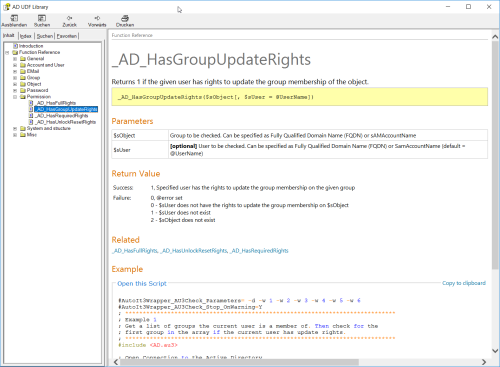The height and width of the screenshot is (367, 500).
Task: Click the Account and User folder icon
Action: coord(23,65)
